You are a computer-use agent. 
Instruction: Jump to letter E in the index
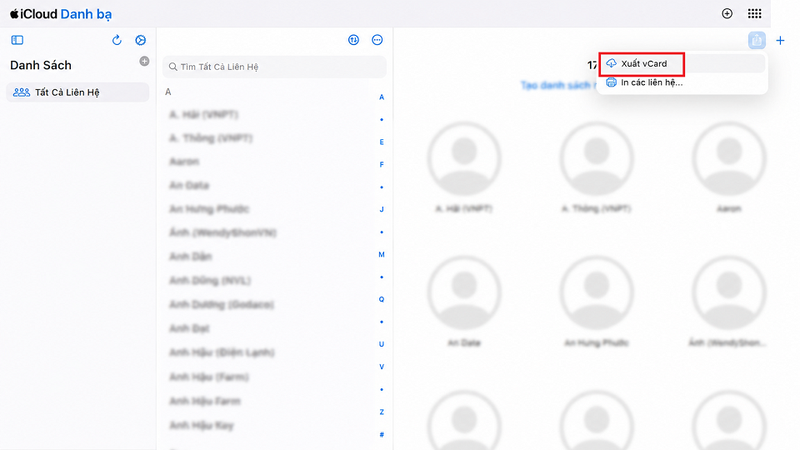point(381,142)
